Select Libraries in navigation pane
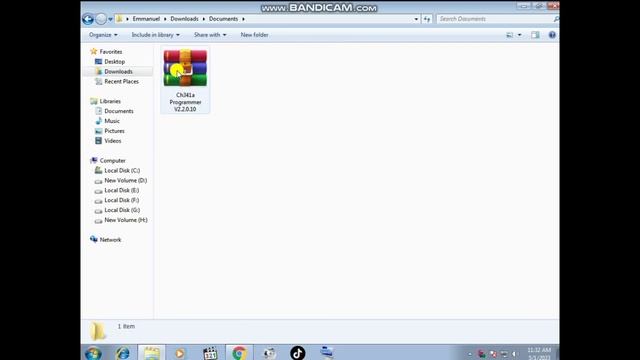This screenshot has width=640, height=360. coord(110,101)
